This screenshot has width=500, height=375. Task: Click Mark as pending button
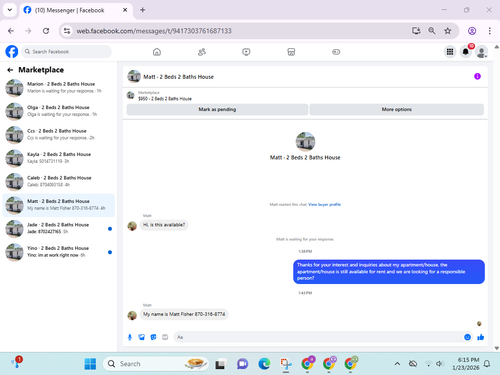(x=217, y=109)
